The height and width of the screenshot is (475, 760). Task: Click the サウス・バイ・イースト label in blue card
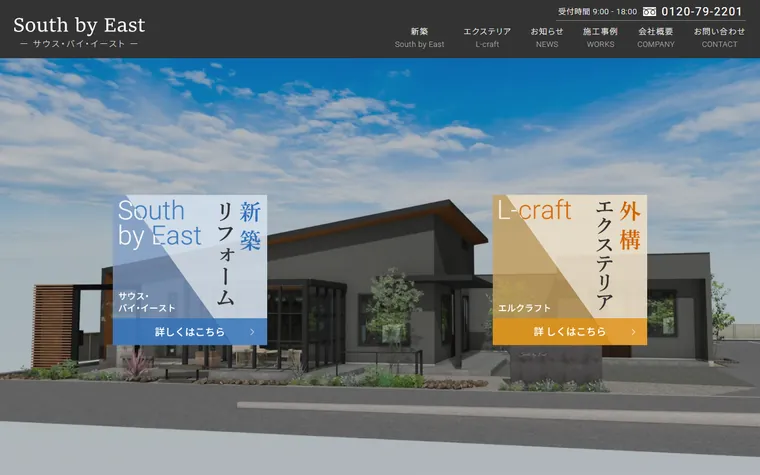[146, 302]
